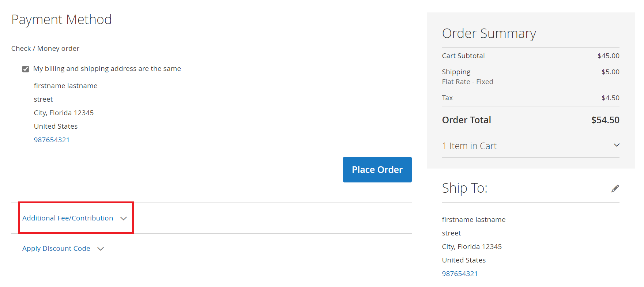Click the Flat Rate - Fixed shipping text
This screenshot has width=644, height=287.
tap(467, 82)
